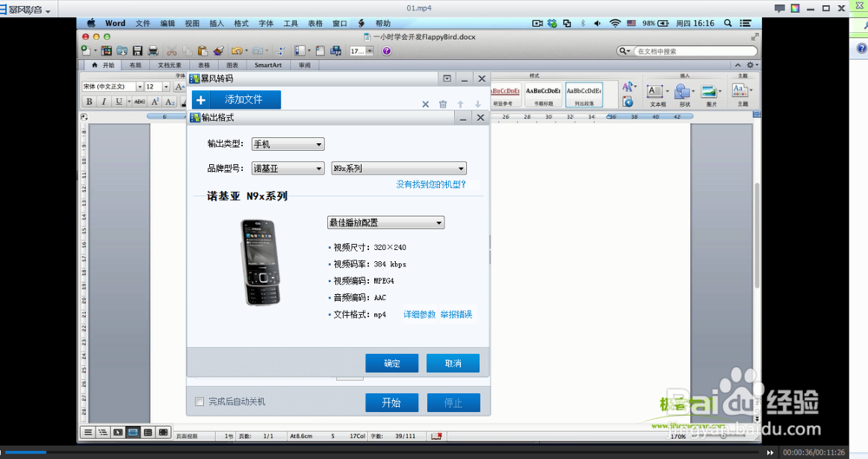The width and height of the screenshot is (868, 459).
Task: Open the template gallery icon in Word toolbar
Action: click(106, 51)
